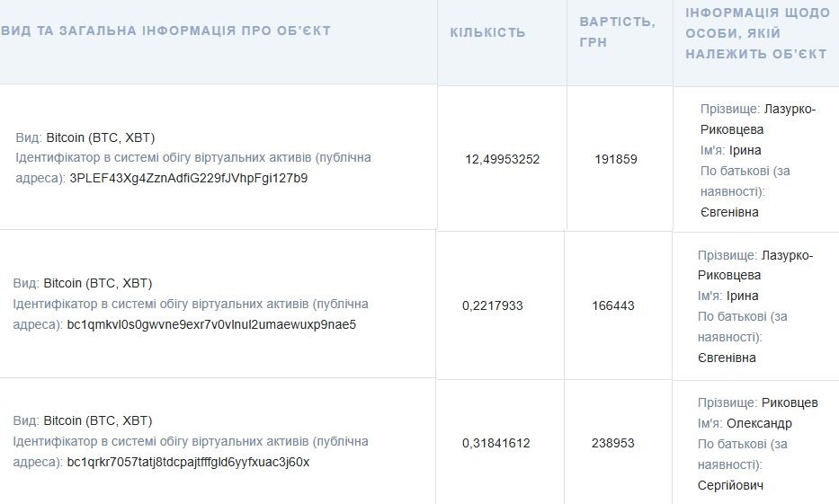Click the value 191859
This screenshot has width=839, height=504.
pos(615,159)
